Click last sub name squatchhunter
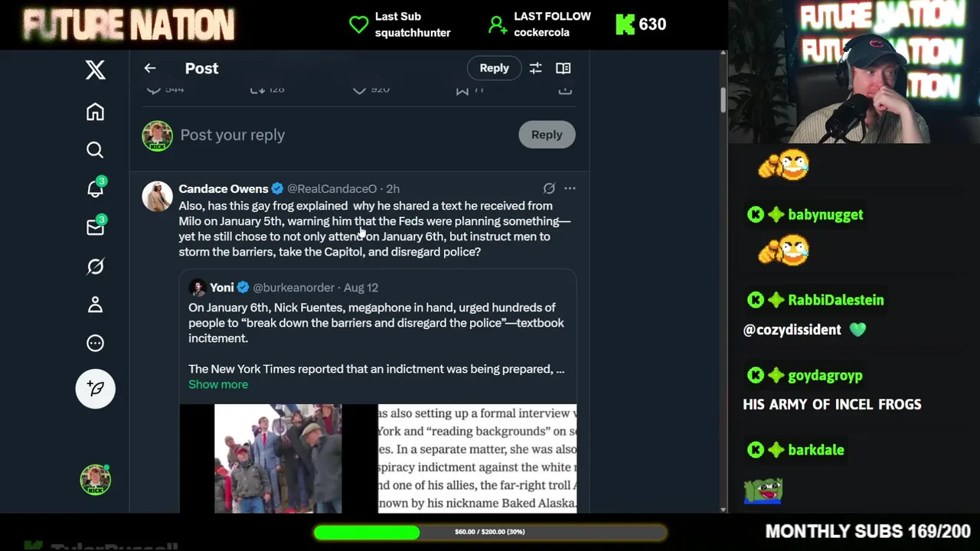Screen dimensions: 980x551 (x=413, y=33)
